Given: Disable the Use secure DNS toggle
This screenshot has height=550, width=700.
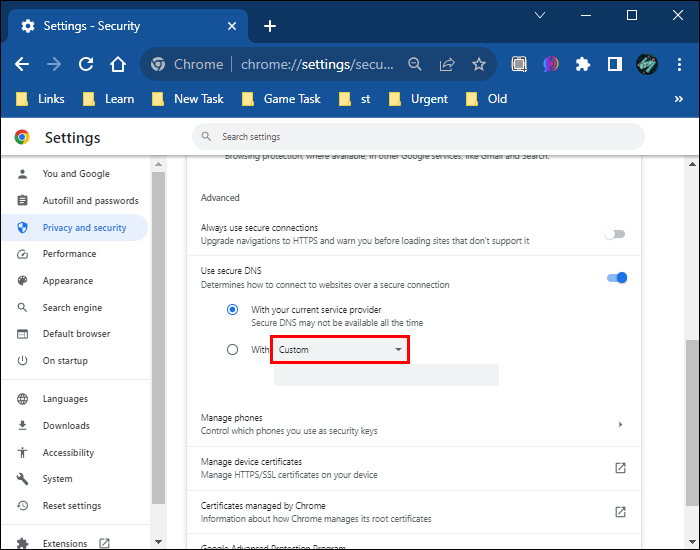Looking at the screenshot, I should coord(617,277).
